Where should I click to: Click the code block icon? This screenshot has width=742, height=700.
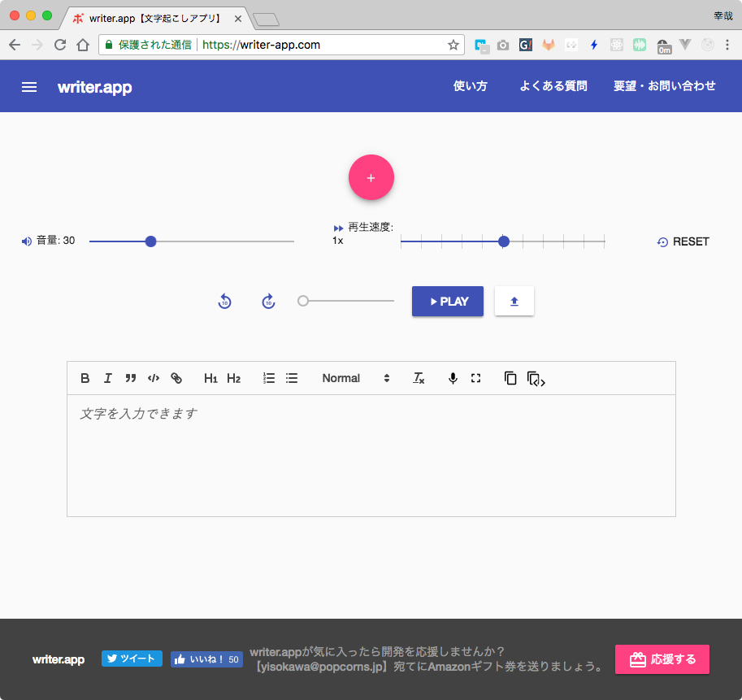point(154,378)
